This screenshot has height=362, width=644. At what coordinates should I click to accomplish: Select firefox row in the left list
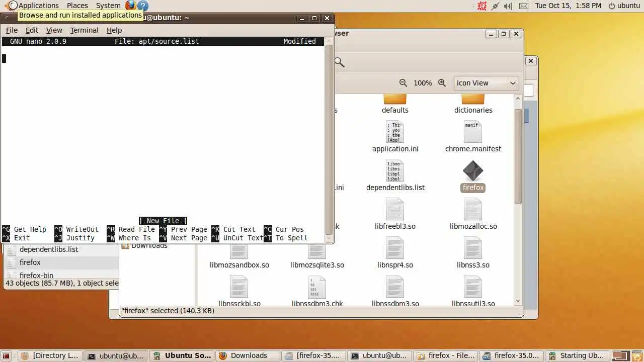61,262
